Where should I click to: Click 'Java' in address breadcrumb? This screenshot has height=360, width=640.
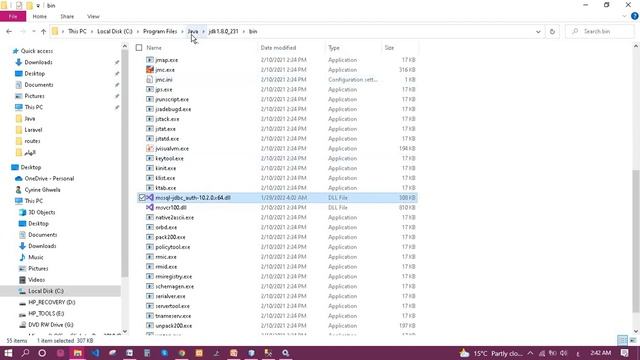[193, 31]
